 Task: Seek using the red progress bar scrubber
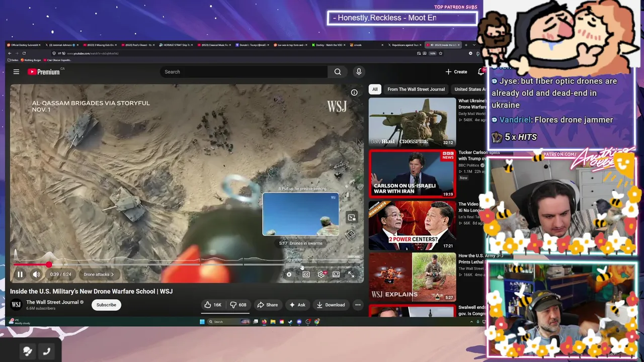point(48,264)
